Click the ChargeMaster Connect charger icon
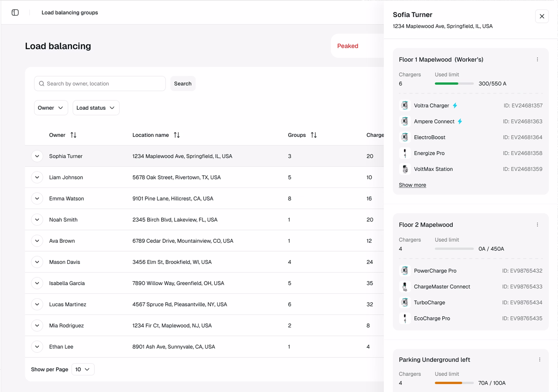This screenshot has width=558, height=392. coord(405,286)
